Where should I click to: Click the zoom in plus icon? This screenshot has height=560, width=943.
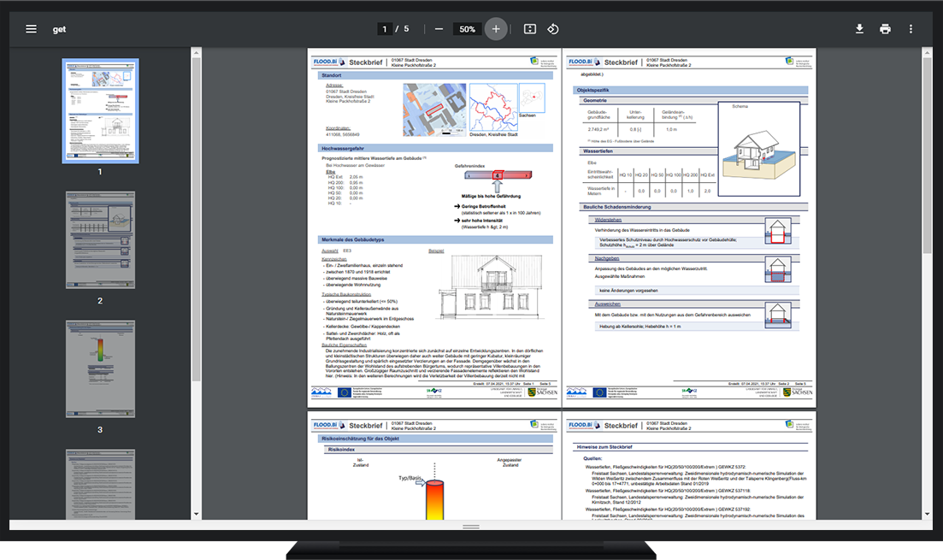(x=496, y=29)
